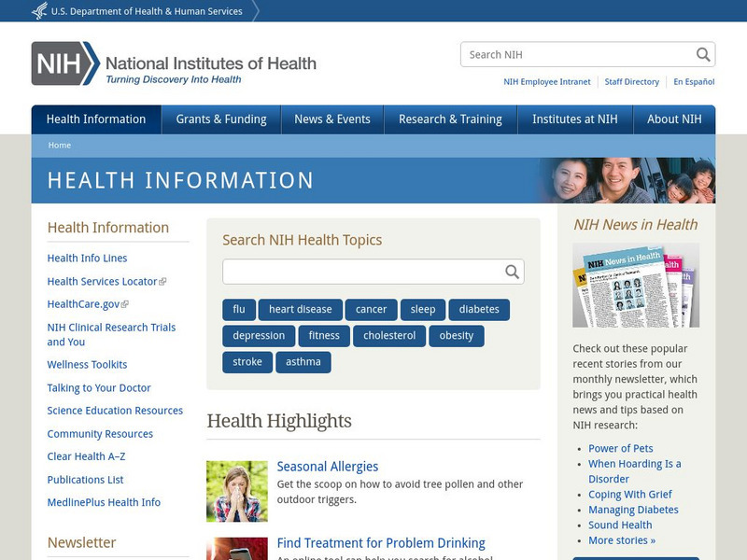Viewport: 747px width, 560px height.
Task: Open the Power of Pets story
Action: tap(621, 449)
